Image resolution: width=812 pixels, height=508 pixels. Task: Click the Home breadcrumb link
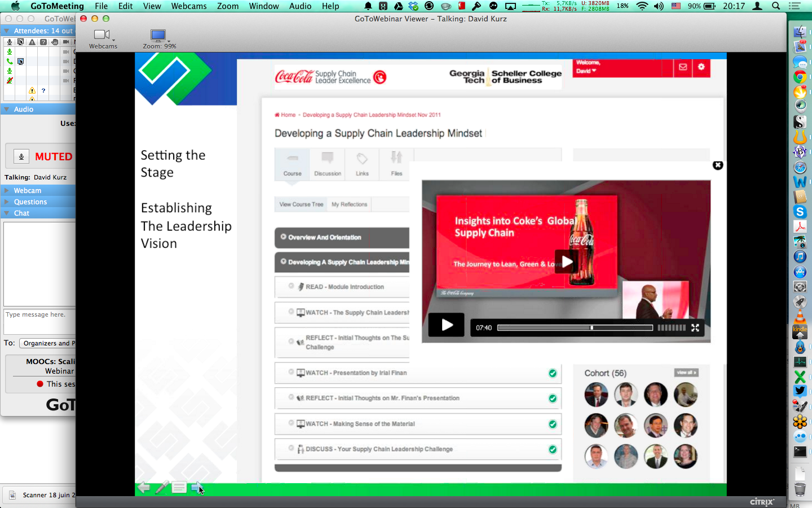pos(285,115)
